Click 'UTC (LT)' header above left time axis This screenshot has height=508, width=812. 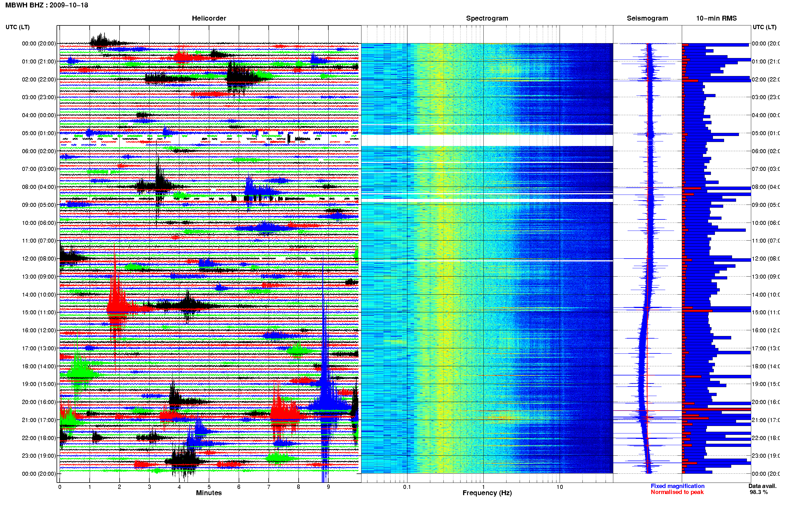pos(17,27)
